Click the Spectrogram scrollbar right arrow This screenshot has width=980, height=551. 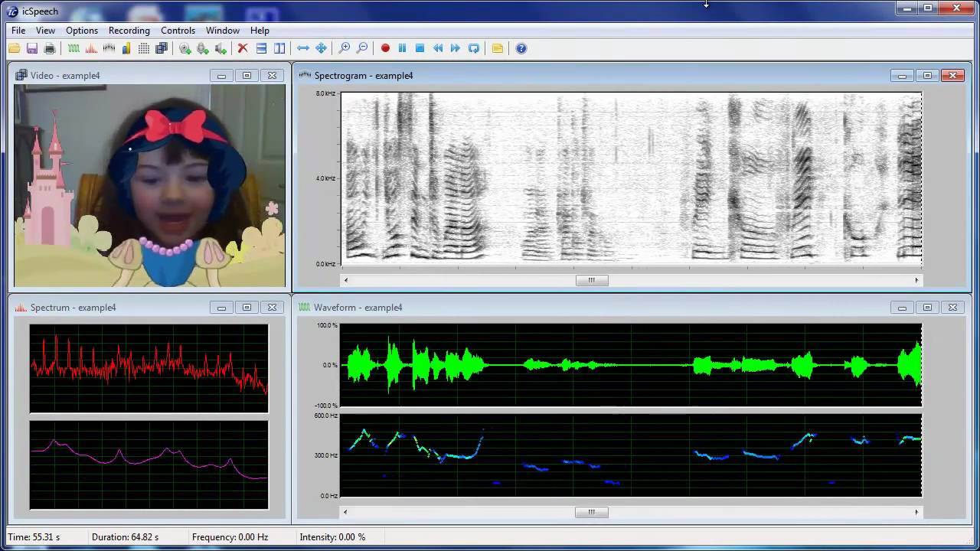916,280
